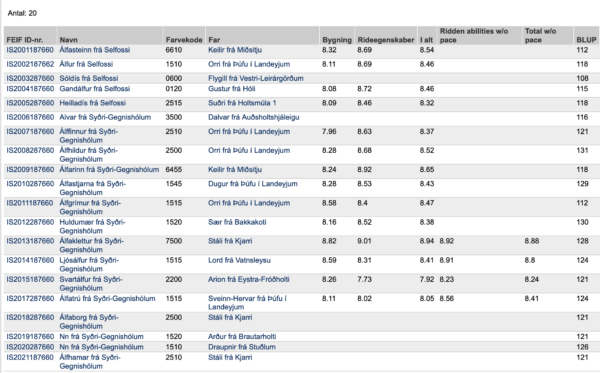Open sire Sær frá Bakkakoti
Image resolution: width=600 pixels, height=373 pixels.
tap(237, 222)
